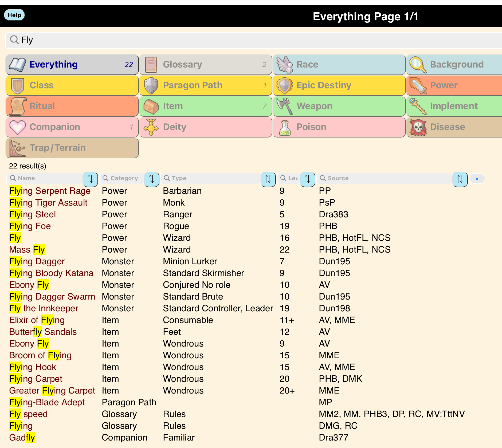Open the Butterfly Sandals item entry
This screenshot has height=448, width=502.
[43, 332]
